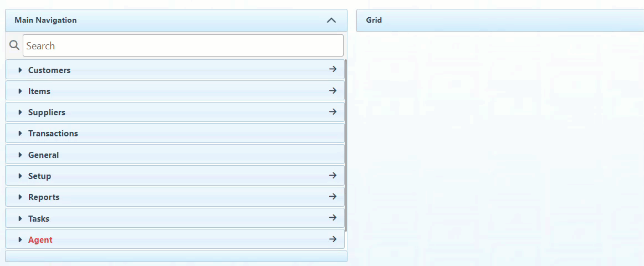Expand the Customers disclosure triangle

click(x=21, y=70)
